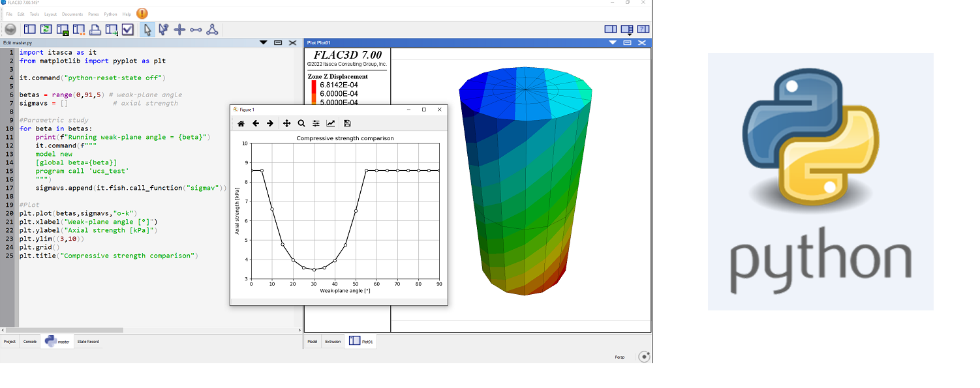The width and height of the screenshot is (980, 388).
Task: Open the Layout menu
Action: 50,14
